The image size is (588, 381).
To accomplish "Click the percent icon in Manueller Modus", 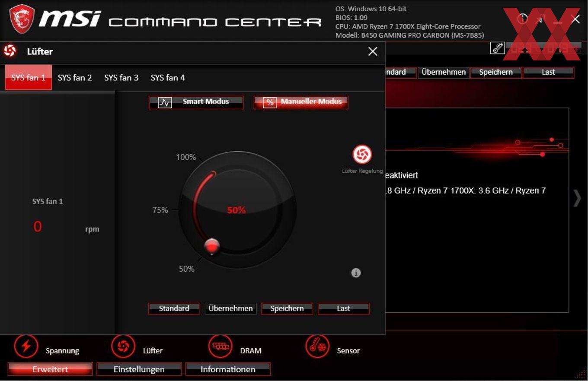I will [270, 102].
